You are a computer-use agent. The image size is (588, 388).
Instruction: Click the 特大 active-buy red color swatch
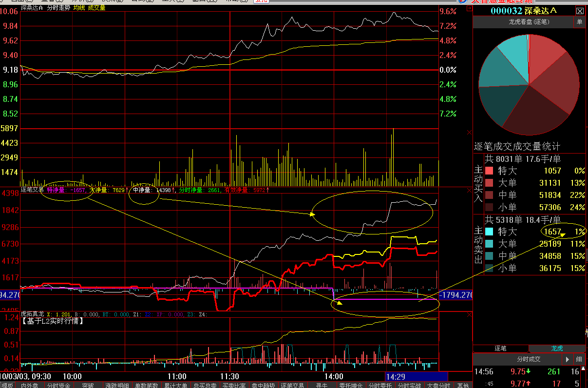[x=489, y=171]
